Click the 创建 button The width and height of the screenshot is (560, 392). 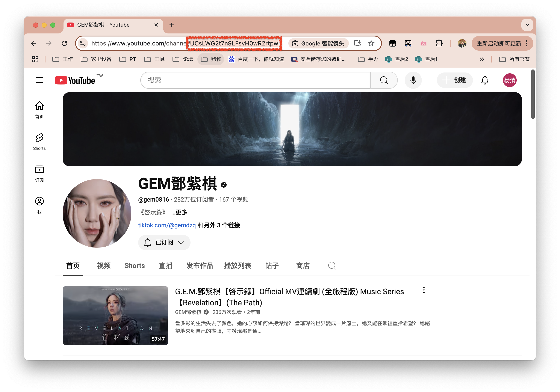click(x=454, y=80)
